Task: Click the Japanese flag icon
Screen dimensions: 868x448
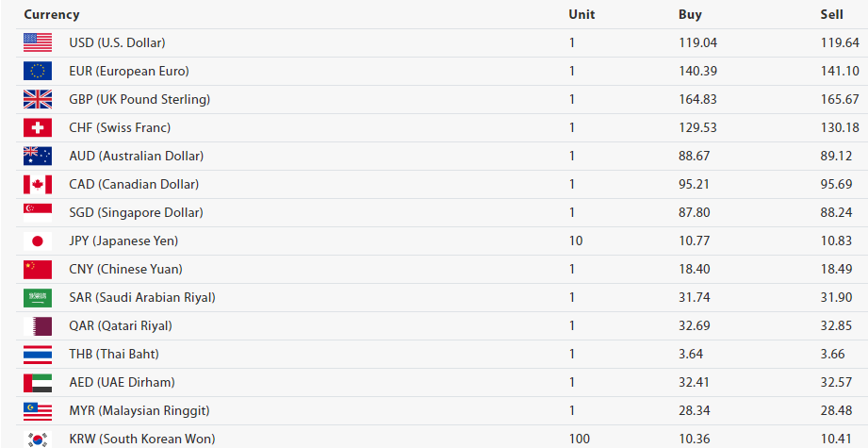Action: pos(38,241)
